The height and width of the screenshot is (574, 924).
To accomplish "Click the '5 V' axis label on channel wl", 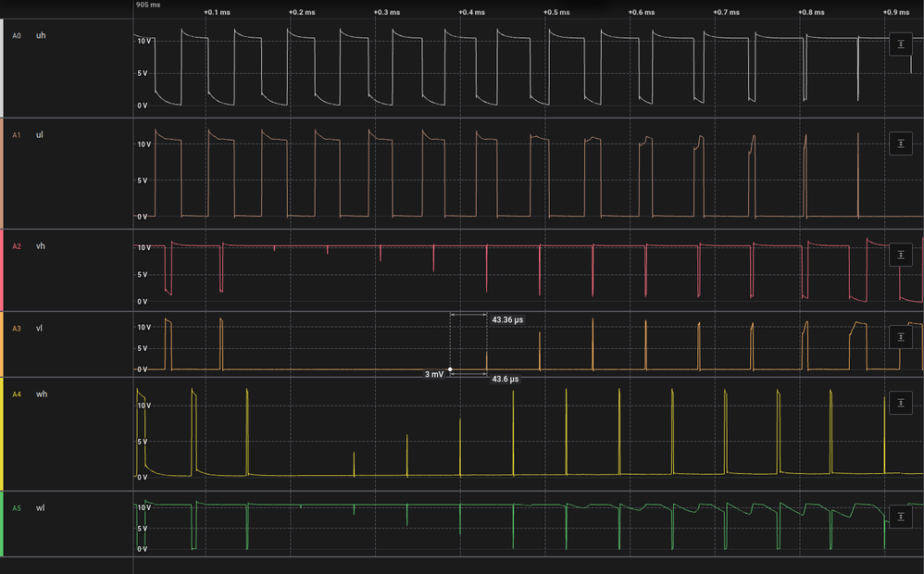I will click(142, 530).
